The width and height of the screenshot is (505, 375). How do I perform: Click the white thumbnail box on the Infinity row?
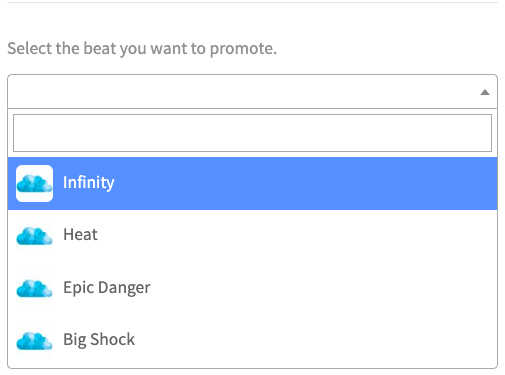pyautogui.click(x=34, y=183)
